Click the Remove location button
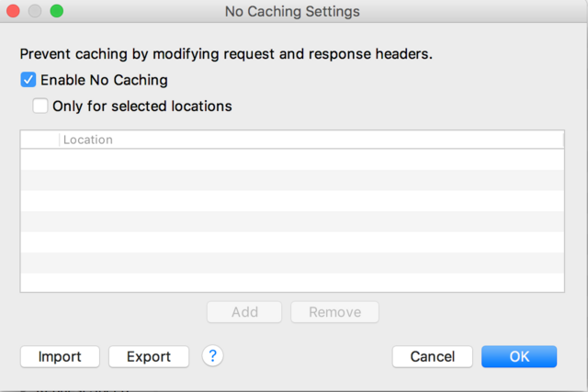 334,312
